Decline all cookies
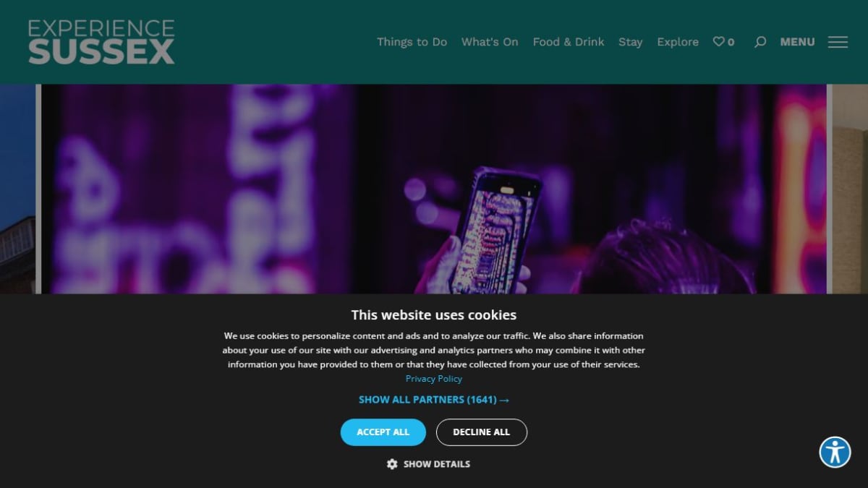This screenshot has height=488, width=868. (482, 432)
